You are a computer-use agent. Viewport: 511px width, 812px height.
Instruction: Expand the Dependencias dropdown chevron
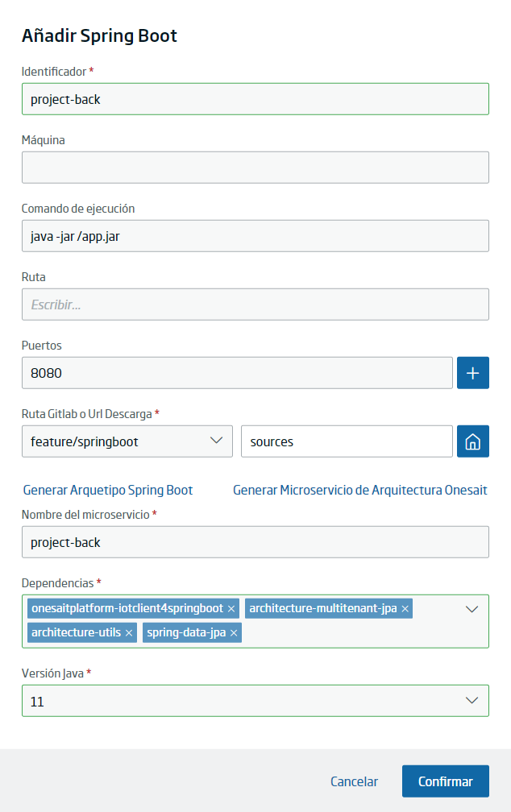pos(472,609)
